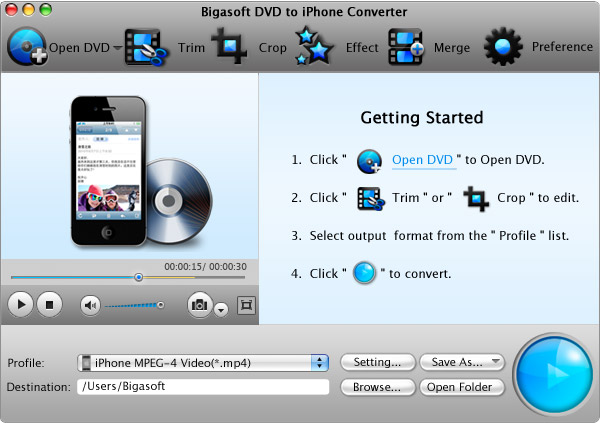This screenshot has width=600, height=423.
Task: Click the iPhone icon in Profile field
Action: coord(86,363)
